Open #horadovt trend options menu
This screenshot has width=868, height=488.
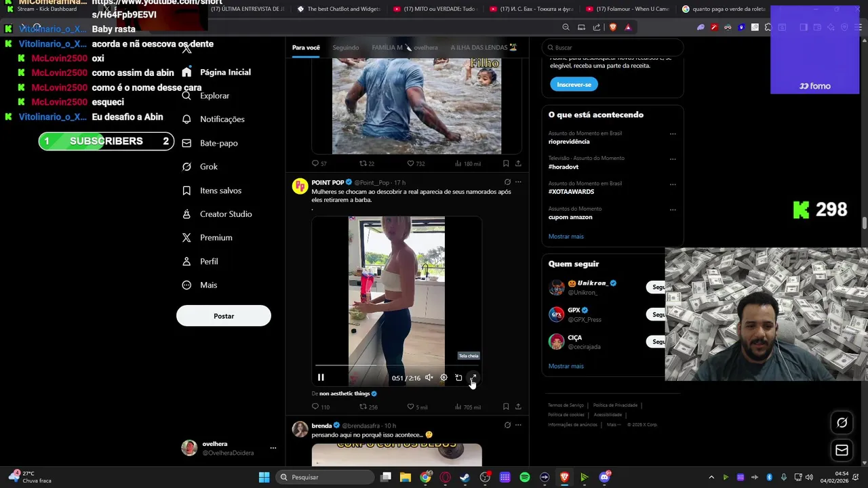pyautogui.click(x=673, y=159)
